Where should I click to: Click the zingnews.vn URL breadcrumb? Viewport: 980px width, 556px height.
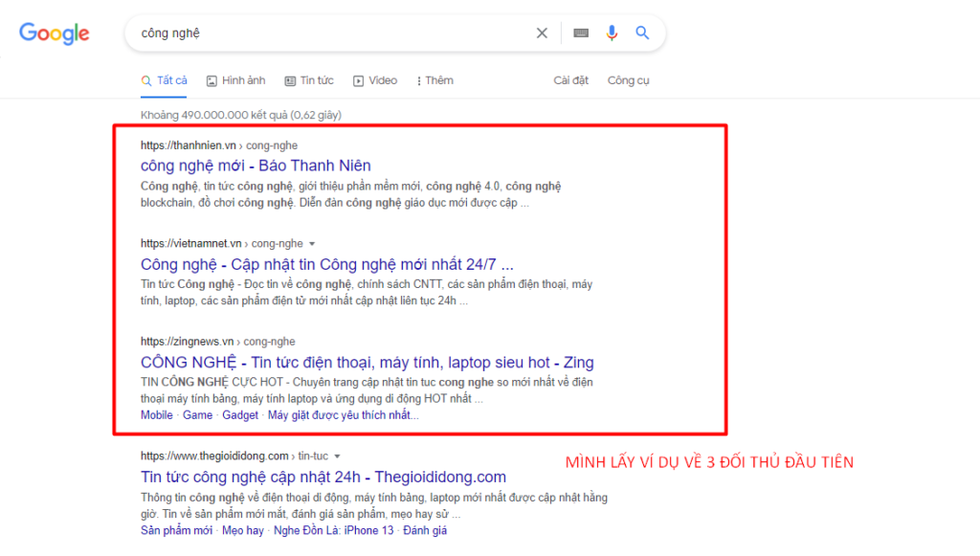(217, 342)
